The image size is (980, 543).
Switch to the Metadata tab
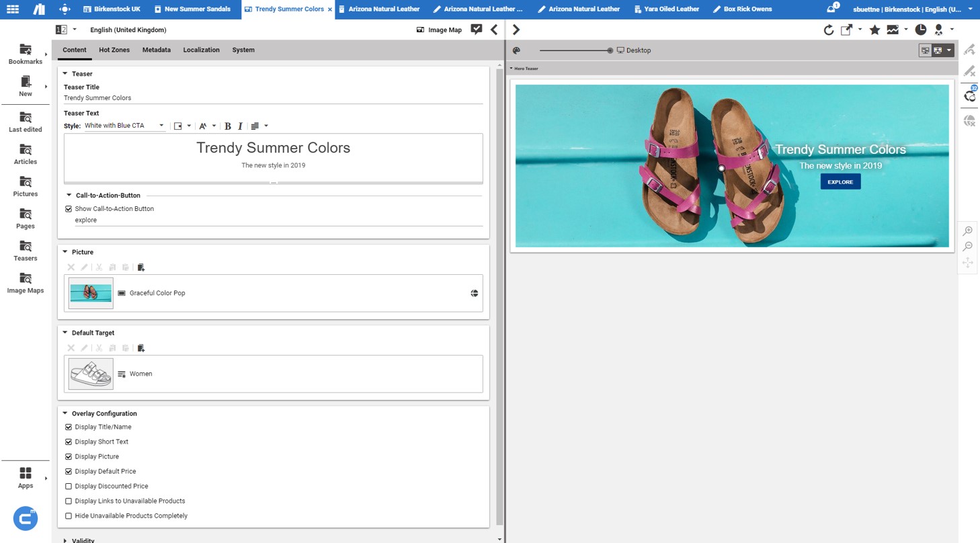click(x=157, y=50)
